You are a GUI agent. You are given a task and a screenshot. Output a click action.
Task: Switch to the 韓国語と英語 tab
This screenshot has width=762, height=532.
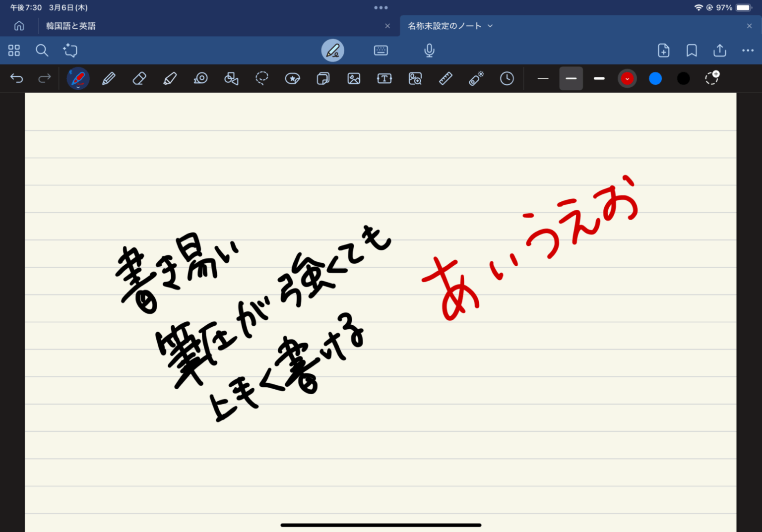(x=70, y=26)
